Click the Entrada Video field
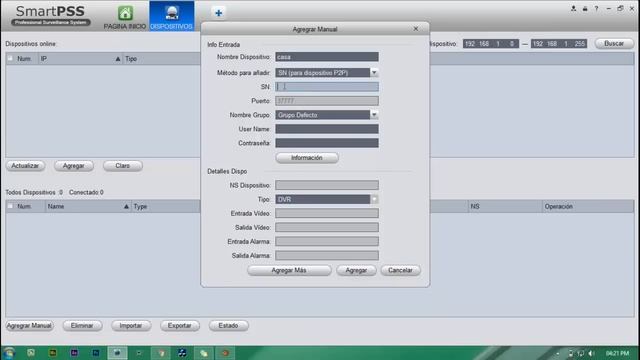This screenshot has height=360, width=640. [x=327, y=213]
